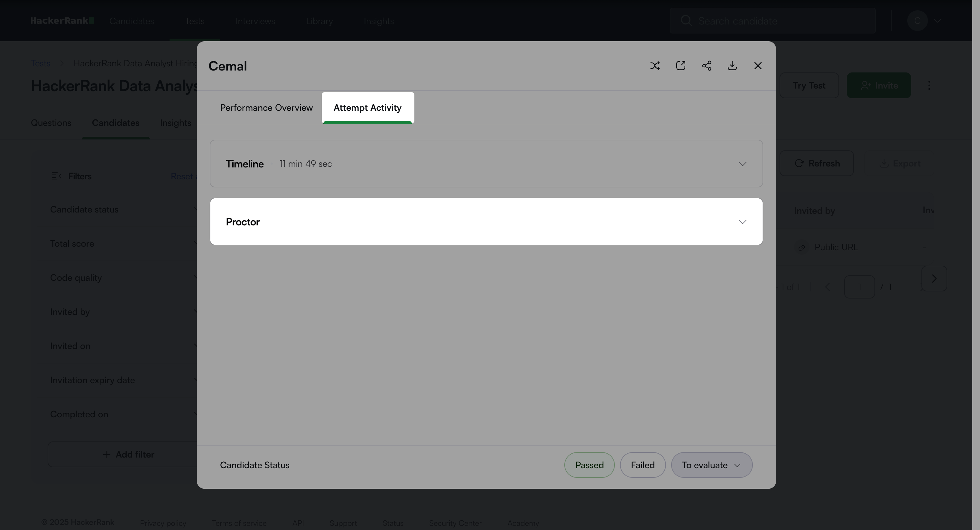Close the Cemal candidate dialog

point(758,66)
